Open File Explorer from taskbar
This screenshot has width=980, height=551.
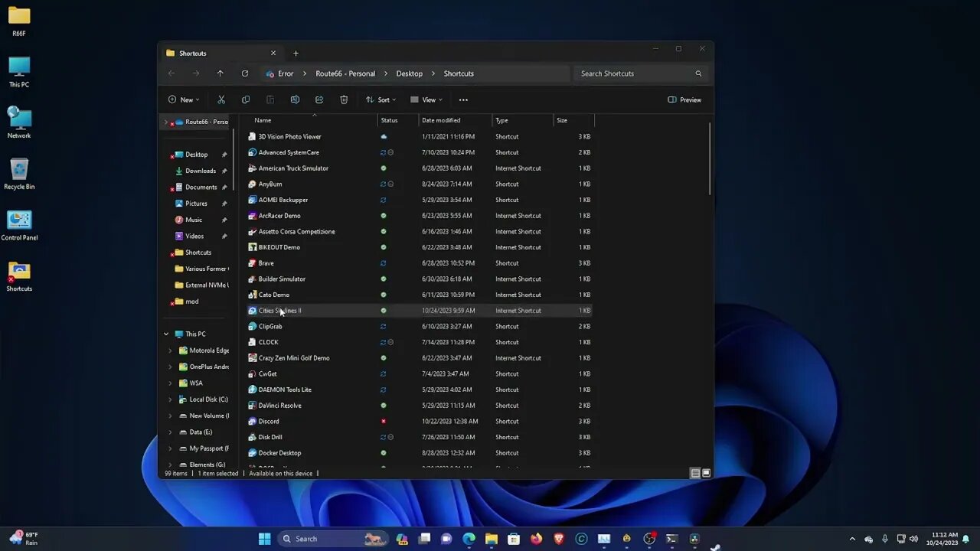(x=492, y=539)
